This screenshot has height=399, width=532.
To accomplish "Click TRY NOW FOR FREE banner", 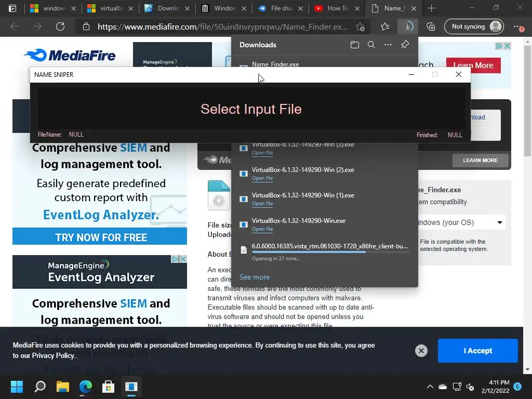I will [100, 236].
